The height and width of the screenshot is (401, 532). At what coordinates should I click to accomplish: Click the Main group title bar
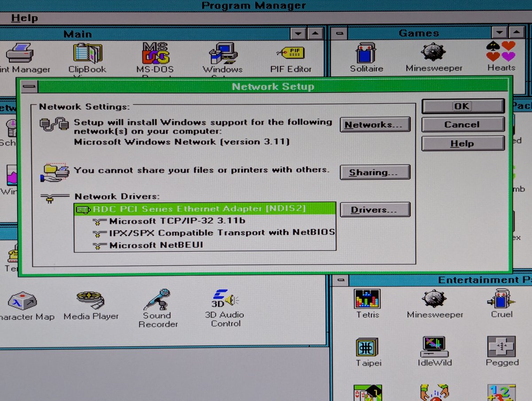coord(145,34)
